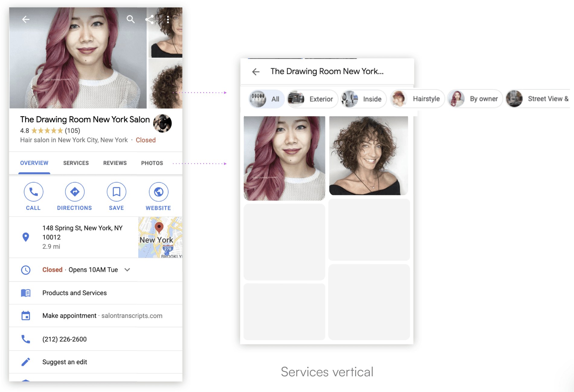574x392 pixels.
Task: Tap the Save bookmark icon
Action: 117,192
